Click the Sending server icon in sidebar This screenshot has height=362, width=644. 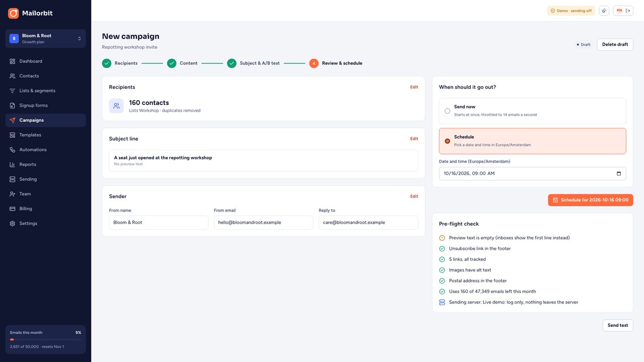tap(13, 179)
